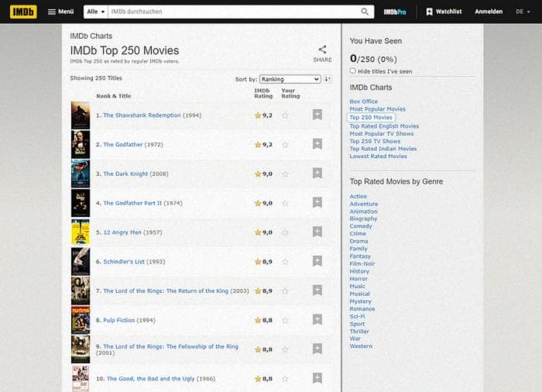Add Pulp Fiction to watchlist
Viewport: 542px width, 392px height.
point(317,319)
